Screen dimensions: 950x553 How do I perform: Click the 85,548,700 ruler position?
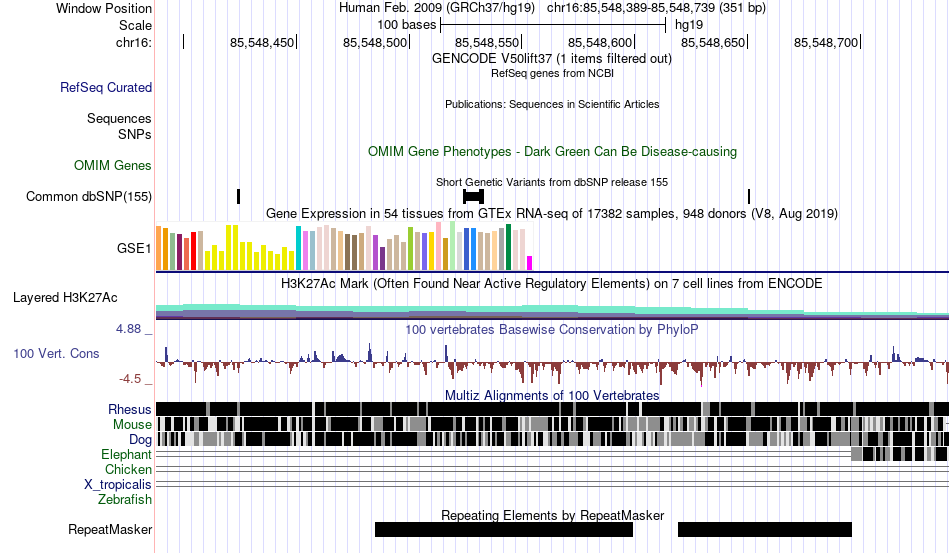[826, 42]
